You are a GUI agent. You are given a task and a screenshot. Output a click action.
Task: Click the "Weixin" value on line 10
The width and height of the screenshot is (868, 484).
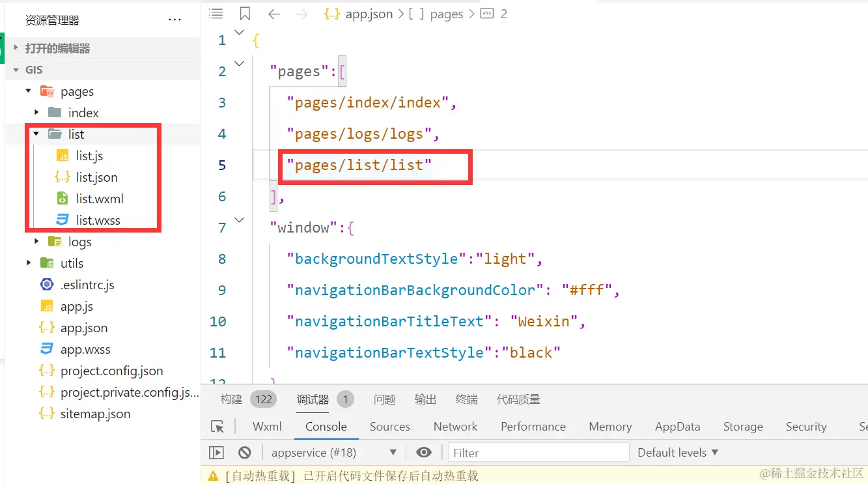tap(544, 322)
